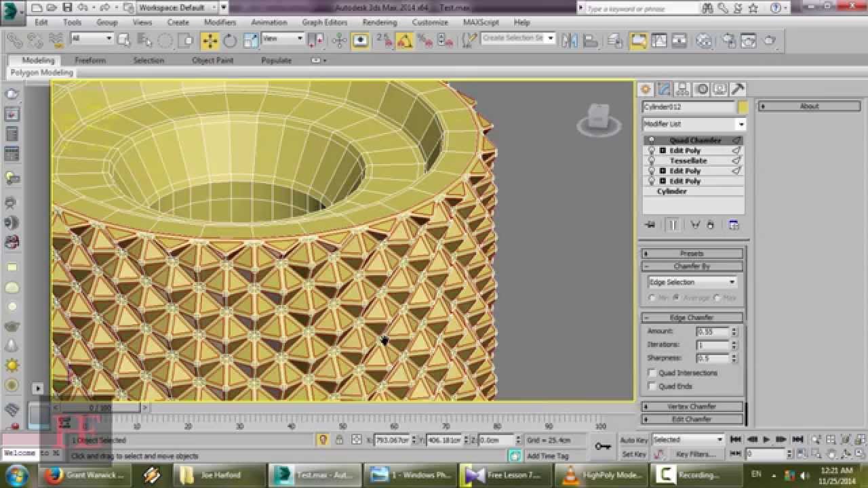This screenshot has height=488, width=868.
Task: Toggle Quad Chamfer modifier lightbulb
Action: (x=652, y=140)
